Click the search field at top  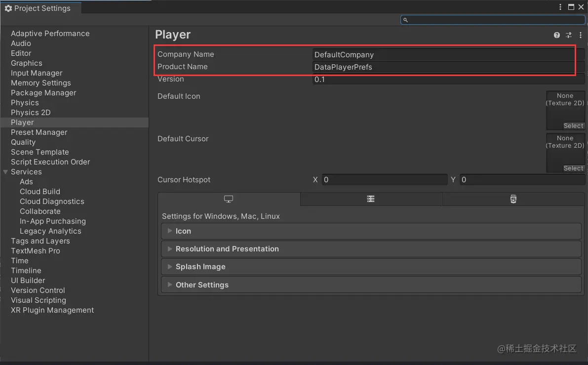[x=493, y=19]
